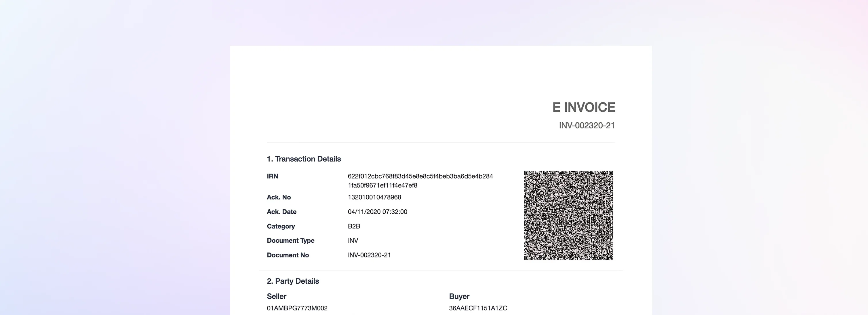Click the QR code image
This screenshot has height=315, width=868.
(x=568, y=215)
